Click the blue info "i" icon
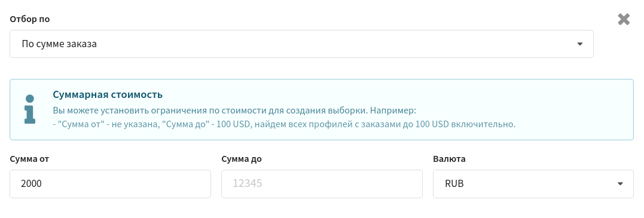 tap(29, 109)
